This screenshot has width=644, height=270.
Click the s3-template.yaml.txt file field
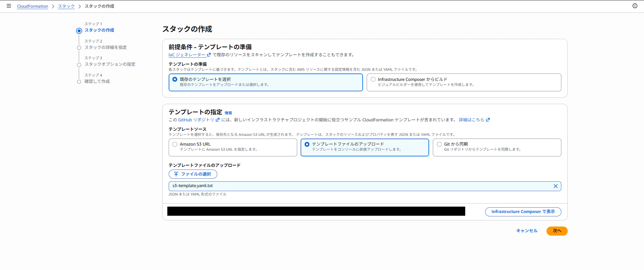pos(365,186)
